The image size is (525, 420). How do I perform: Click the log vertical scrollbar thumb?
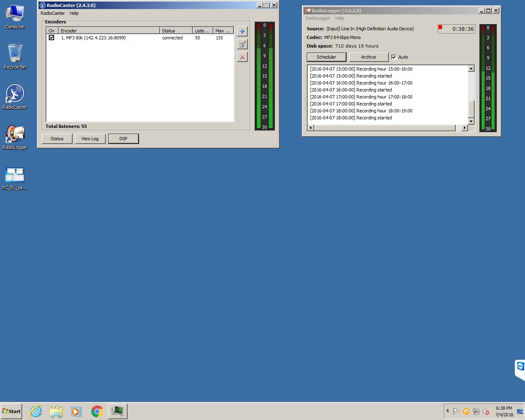click(x=471, y=109)
